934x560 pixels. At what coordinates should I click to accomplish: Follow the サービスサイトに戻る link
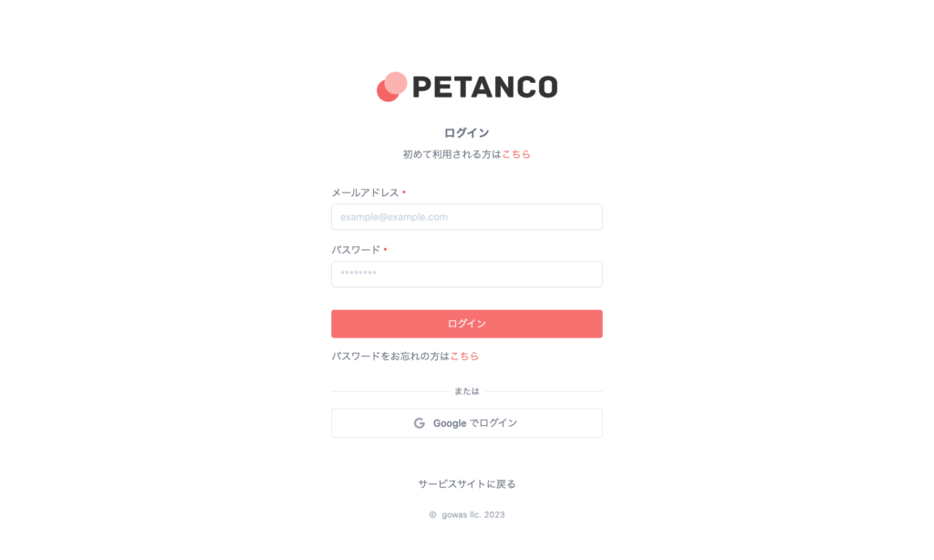(x=467, y=483)
